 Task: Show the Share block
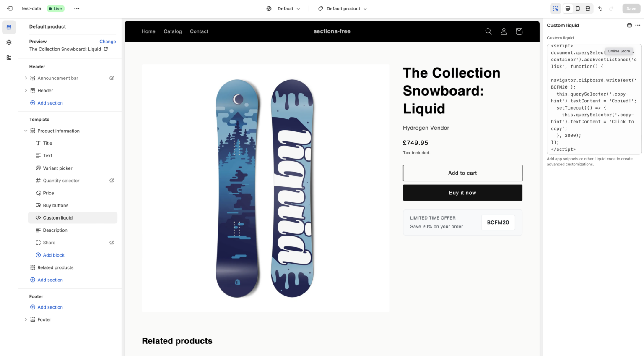(112, 242)
